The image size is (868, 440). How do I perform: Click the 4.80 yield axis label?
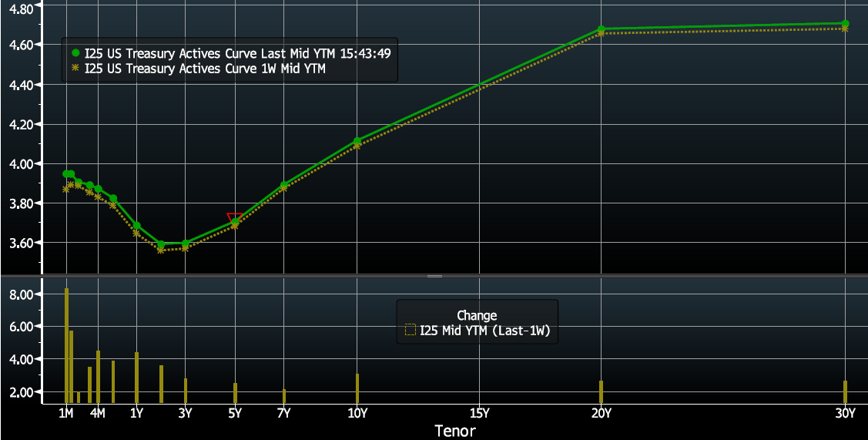click(22, 8)
